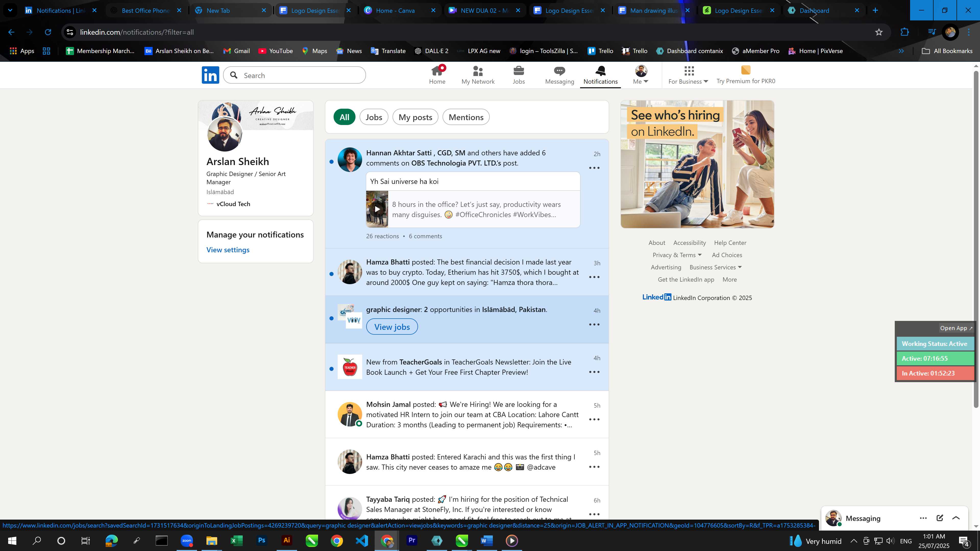Screen dimensions: 980x551
Task: Open options for Mohsin Jamal hiring notification
Action: coord(594,419)
